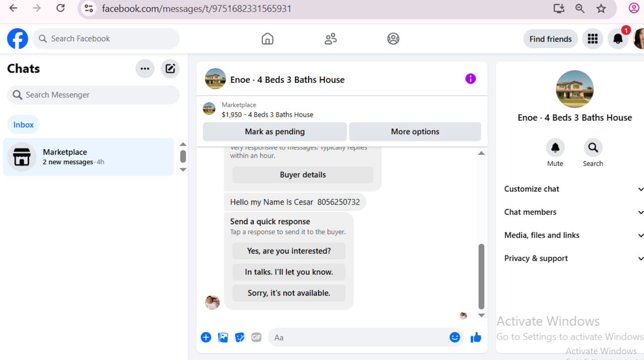This screenshot has width=644, height=360.
Task: Bookmark this page with the star icon
Action: 601,9
